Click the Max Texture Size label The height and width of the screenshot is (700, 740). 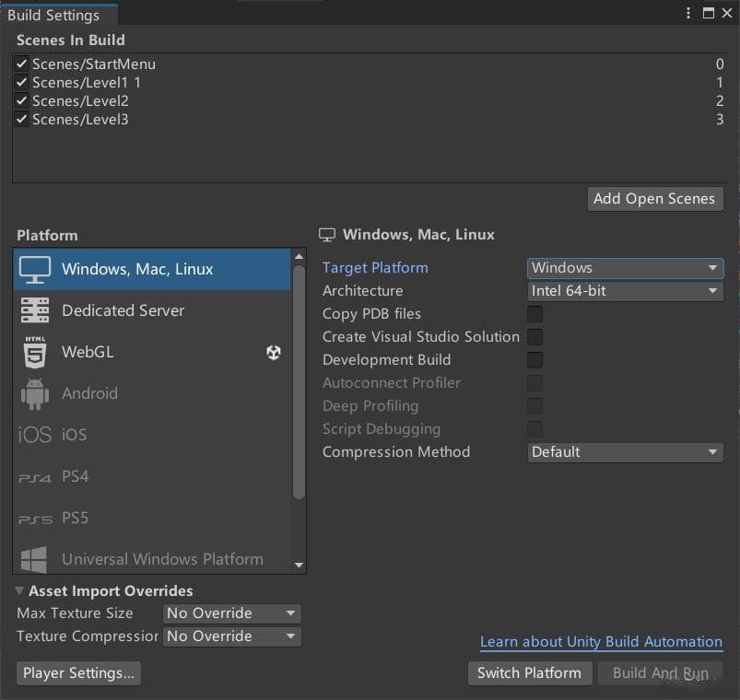[75, 613]
